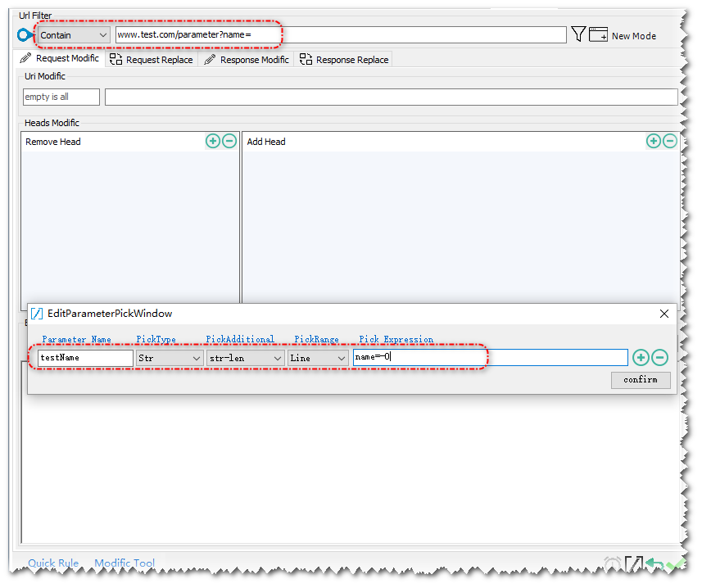The height and width of the screenshot is (588, 702).
Task: Open the Quick Rule link
Action: tap(53, 563)
